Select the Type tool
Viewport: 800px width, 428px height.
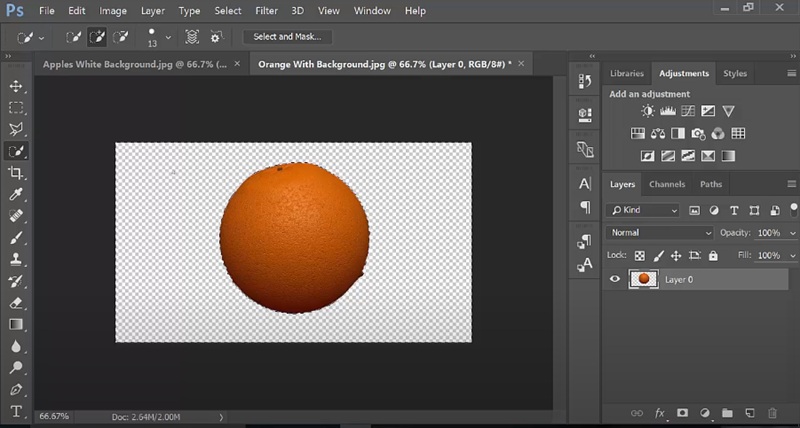coord(16,411)
